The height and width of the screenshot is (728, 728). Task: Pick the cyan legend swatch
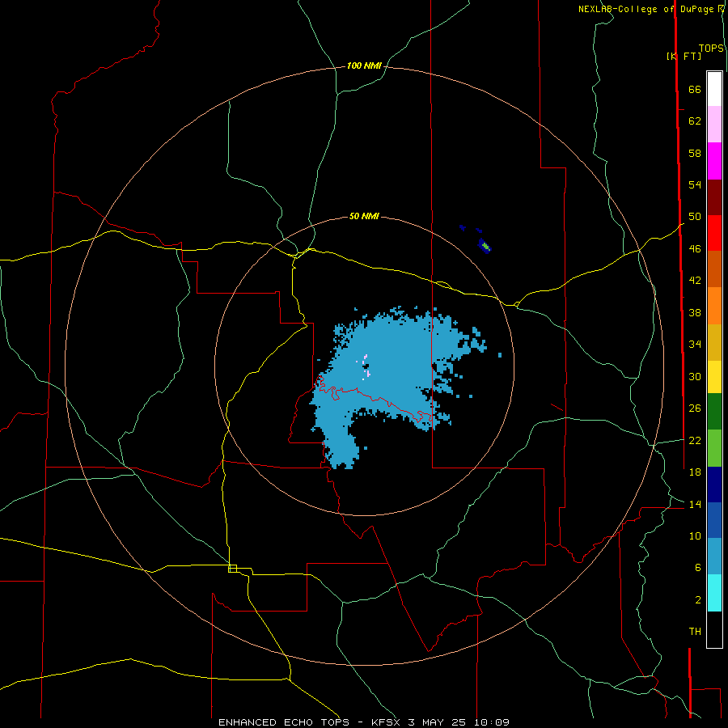click(714, 593)
